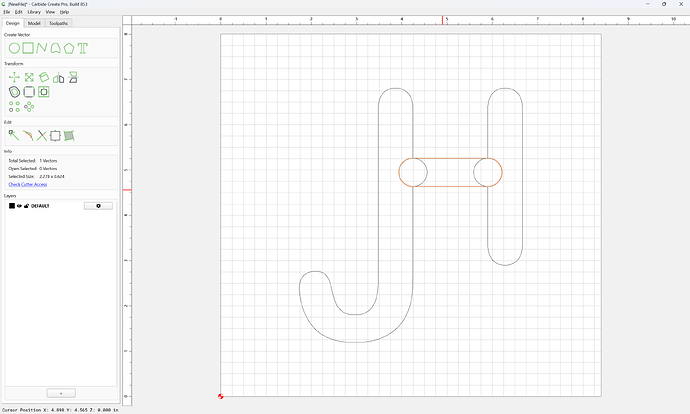The image size is (690, 414).
Task: Toggle lock on DEFAULT layer
Action: [26, 206]
